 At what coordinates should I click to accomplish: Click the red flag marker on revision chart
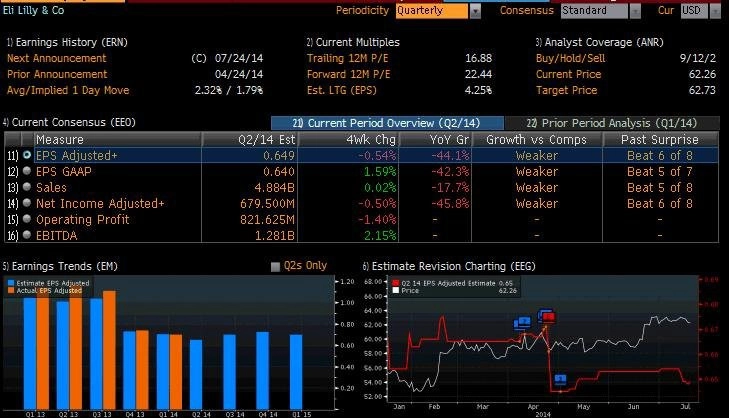(548, 317)
